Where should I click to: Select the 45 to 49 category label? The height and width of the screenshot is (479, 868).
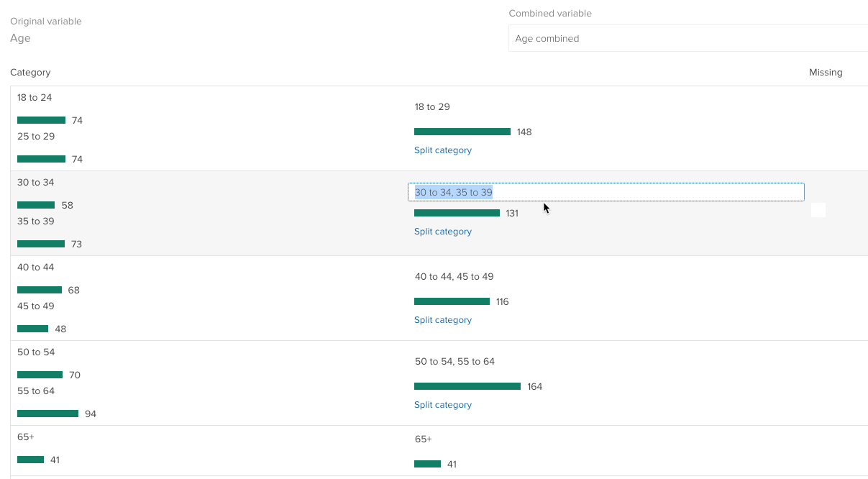(x=36, y=306)
